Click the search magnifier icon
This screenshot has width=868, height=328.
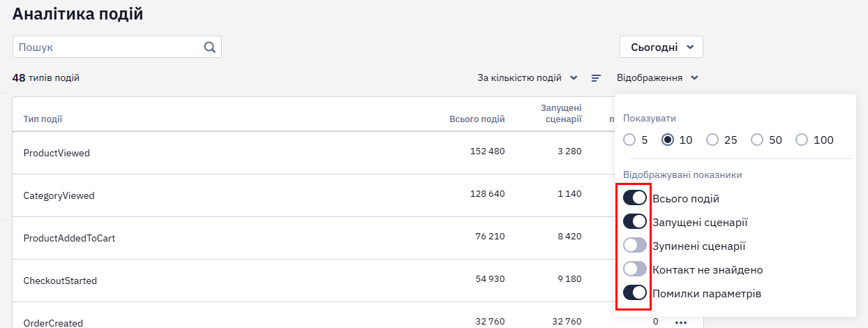(209, 47)
